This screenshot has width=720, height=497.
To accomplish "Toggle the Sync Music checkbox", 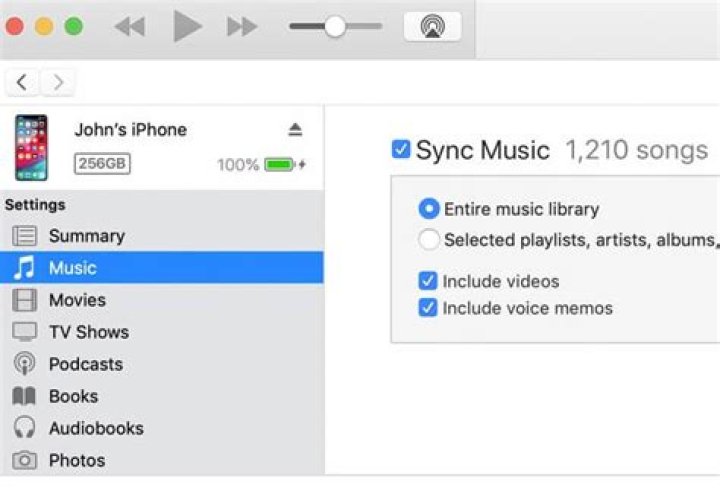I will coord(401,149).
